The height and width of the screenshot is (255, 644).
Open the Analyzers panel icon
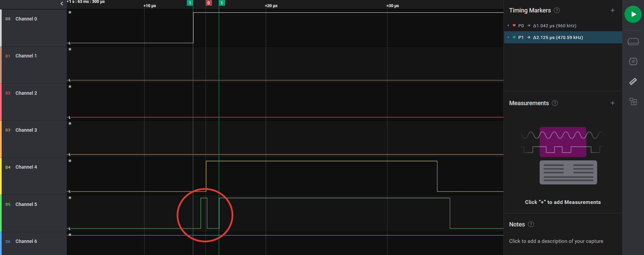[x=633, y=61]
